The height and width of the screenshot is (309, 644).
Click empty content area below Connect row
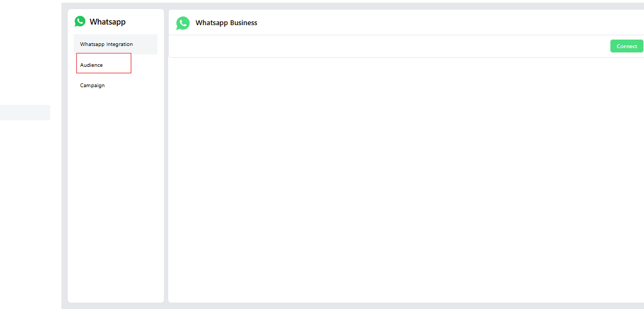click(x=406, y=176)
